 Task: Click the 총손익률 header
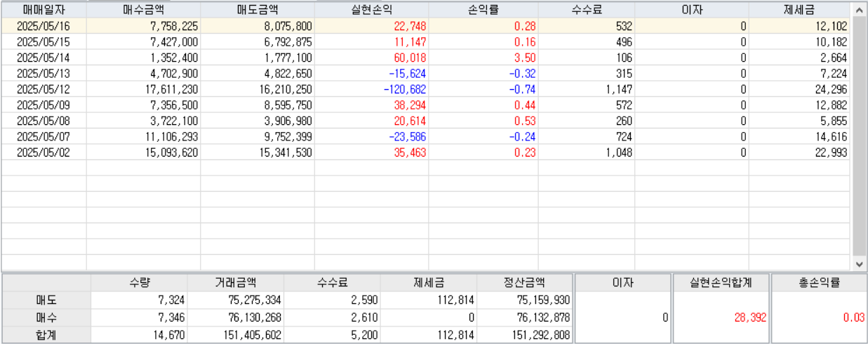coord(818,283)
